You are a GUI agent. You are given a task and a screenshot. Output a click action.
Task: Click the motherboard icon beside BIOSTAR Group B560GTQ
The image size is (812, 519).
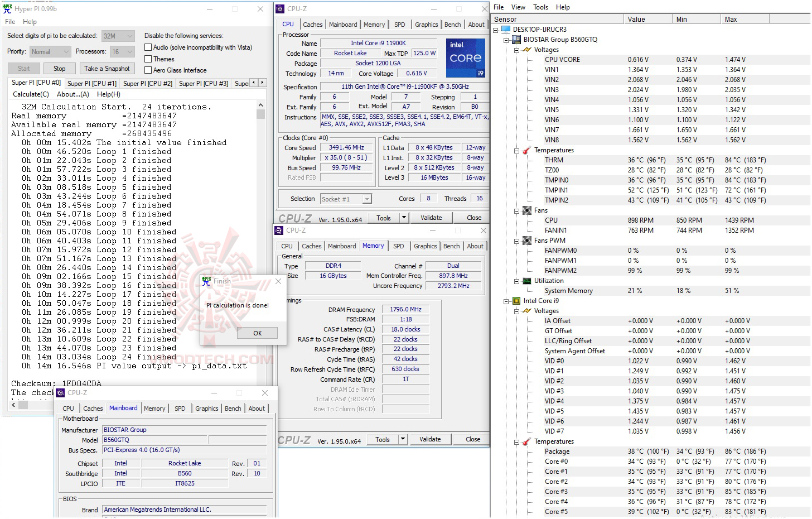pyautogui.click(x=516, y=40)
